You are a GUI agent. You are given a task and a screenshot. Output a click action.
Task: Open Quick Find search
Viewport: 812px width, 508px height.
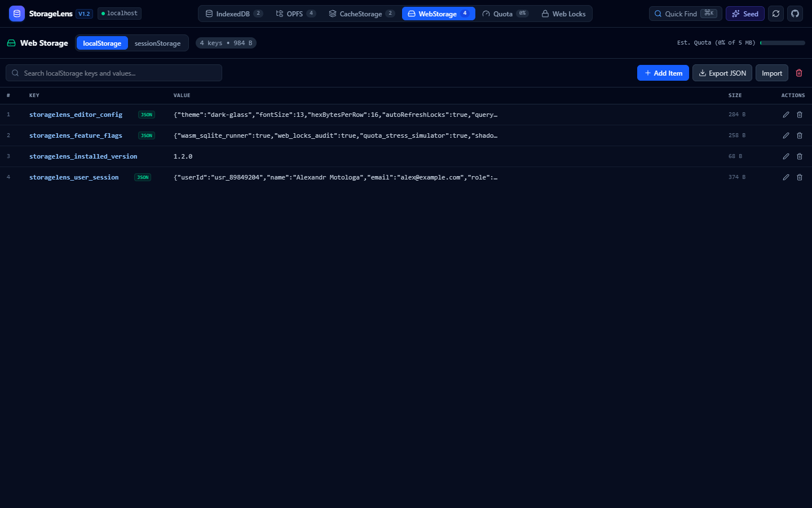pyautogui.click(x=686, y=14)
